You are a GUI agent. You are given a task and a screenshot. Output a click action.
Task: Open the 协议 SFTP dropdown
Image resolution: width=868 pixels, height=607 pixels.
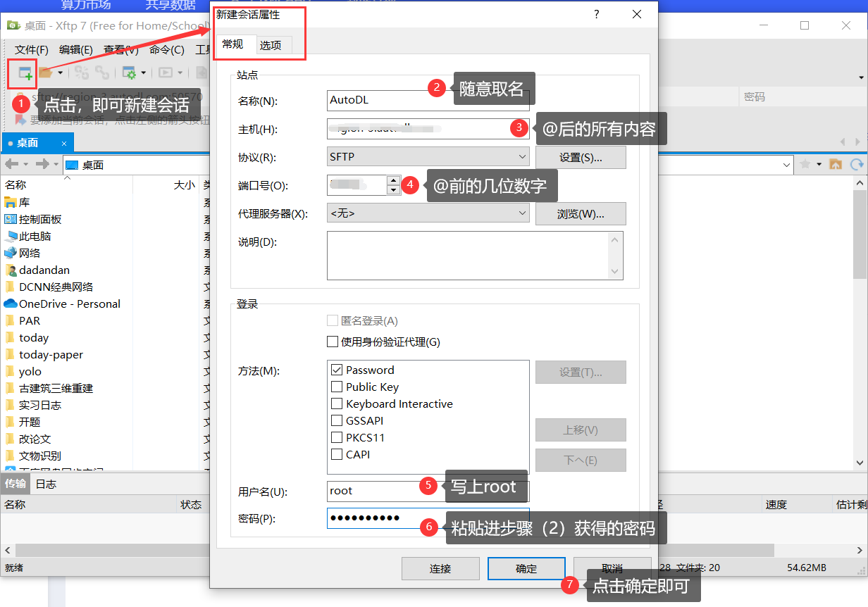[428, 156]
